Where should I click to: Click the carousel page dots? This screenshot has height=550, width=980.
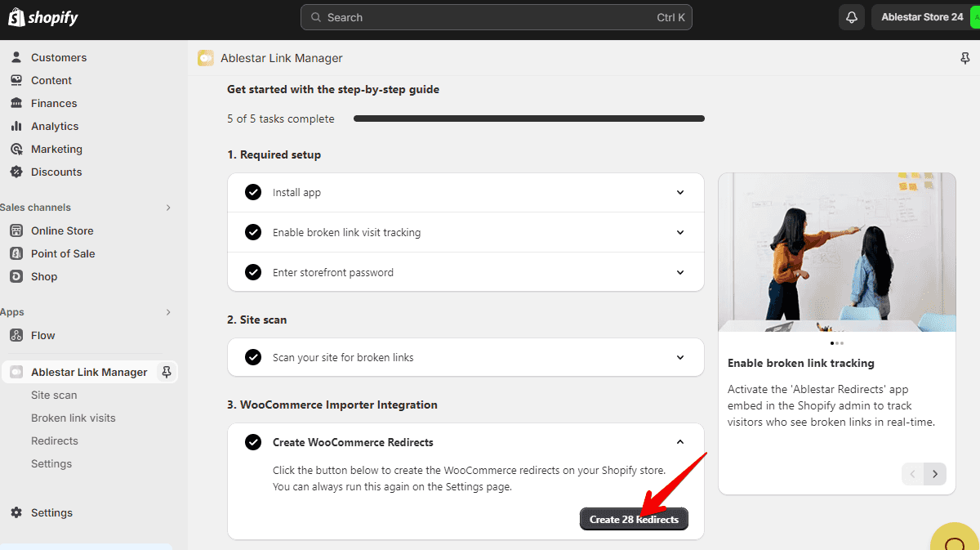click(837, 342)
